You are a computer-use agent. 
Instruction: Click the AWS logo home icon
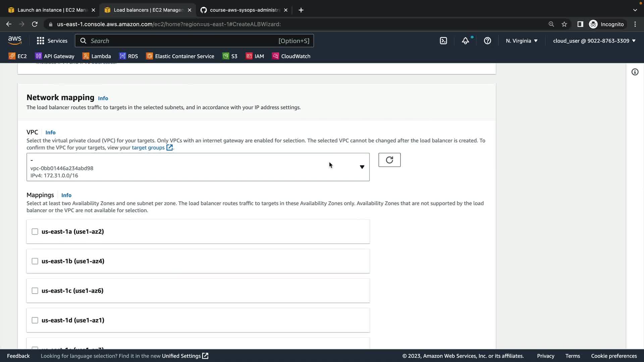15,41
